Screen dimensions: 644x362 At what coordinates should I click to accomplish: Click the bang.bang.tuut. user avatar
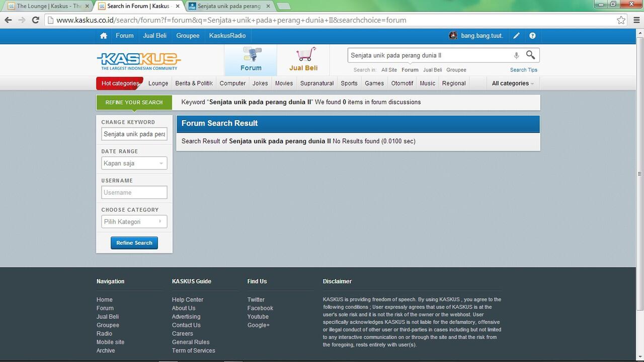click(x=453, y=36)
